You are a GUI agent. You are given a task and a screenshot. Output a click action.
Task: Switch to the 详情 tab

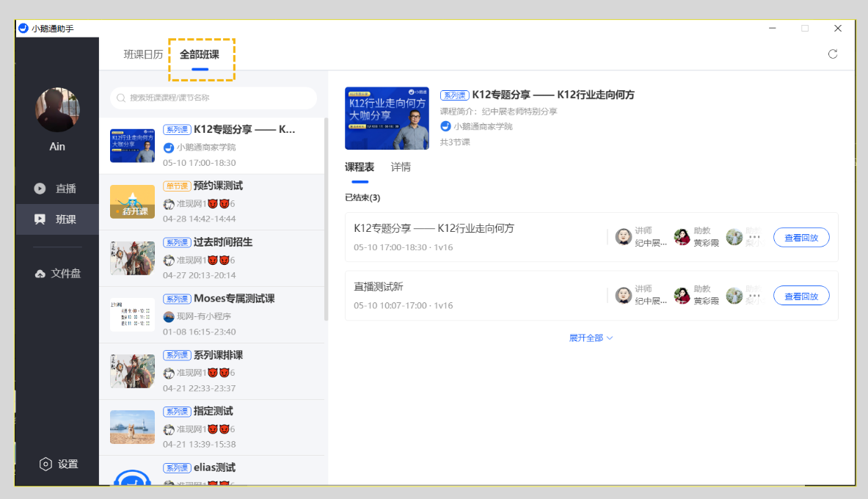[x=401, y=167]
